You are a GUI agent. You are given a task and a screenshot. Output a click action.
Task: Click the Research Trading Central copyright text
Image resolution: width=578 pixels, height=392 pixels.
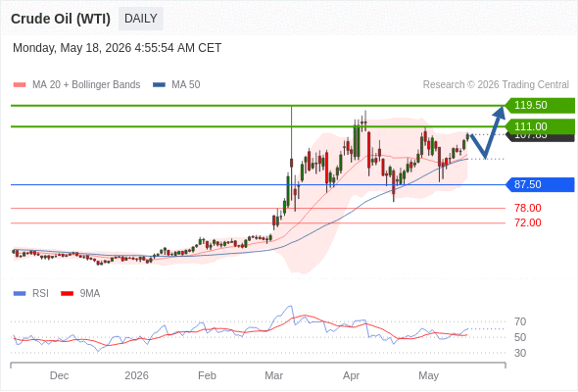496,85
